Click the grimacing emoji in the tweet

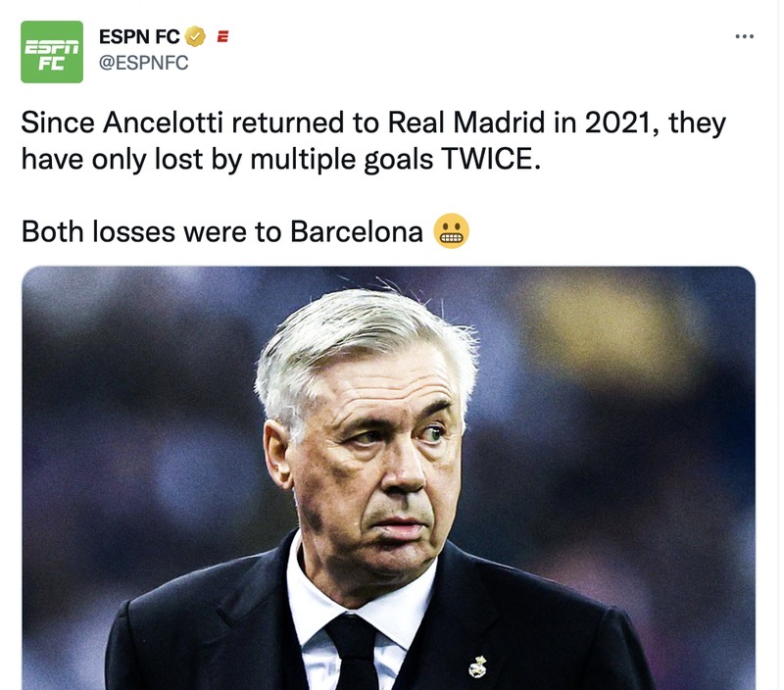[451, 232]
